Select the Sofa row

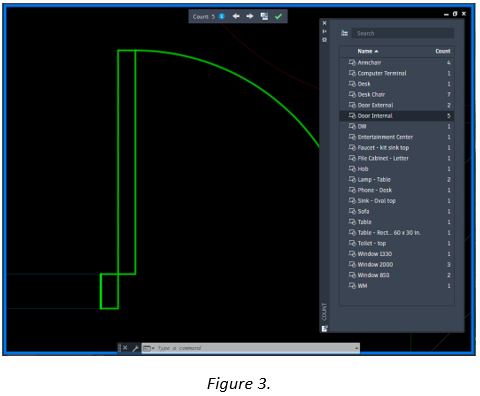click(x=397, y=211)
